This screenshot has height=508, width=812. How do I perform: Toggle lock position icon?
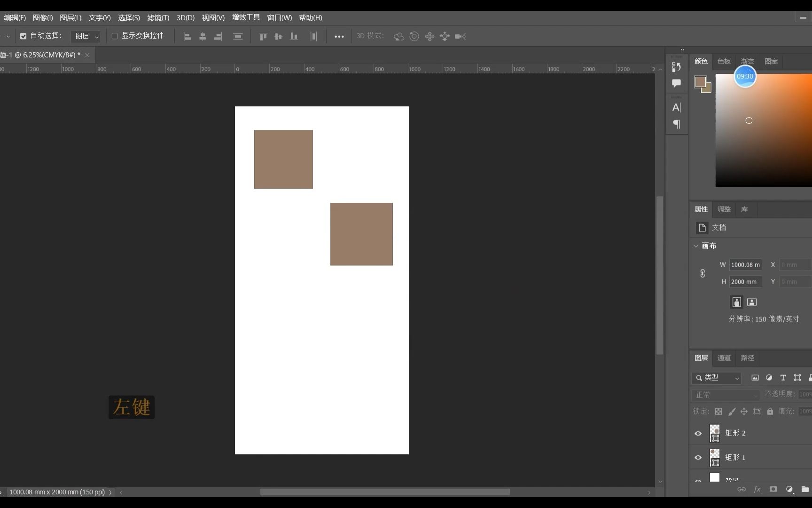[744, 412]
